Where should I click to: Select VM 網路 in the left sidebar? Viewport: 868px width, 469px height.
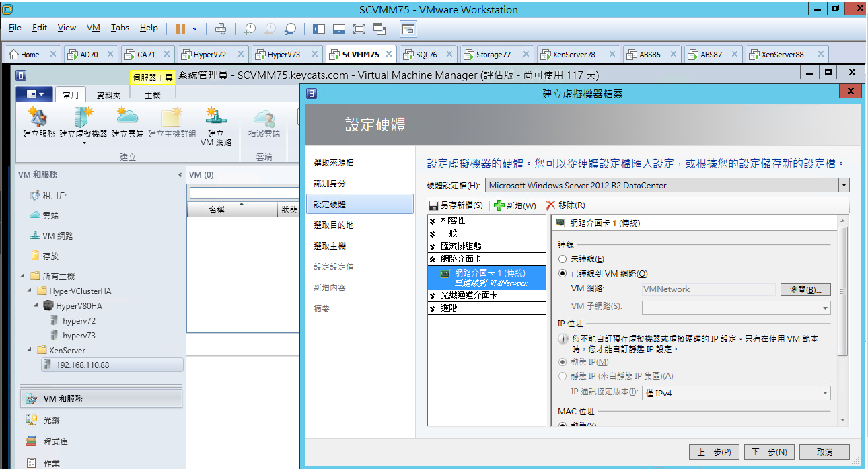[x=57, y=236]
